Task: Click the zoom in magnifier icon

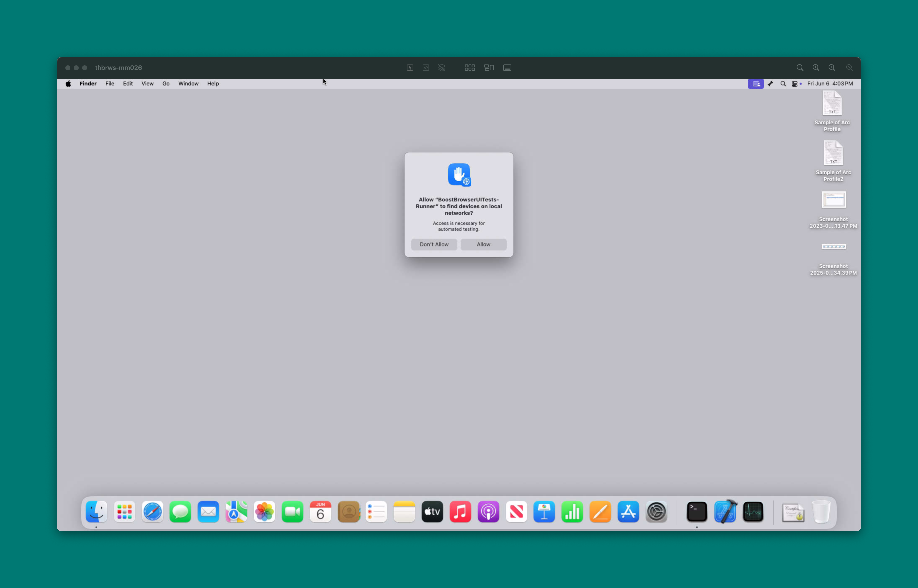Action: [x=832, y=68]
